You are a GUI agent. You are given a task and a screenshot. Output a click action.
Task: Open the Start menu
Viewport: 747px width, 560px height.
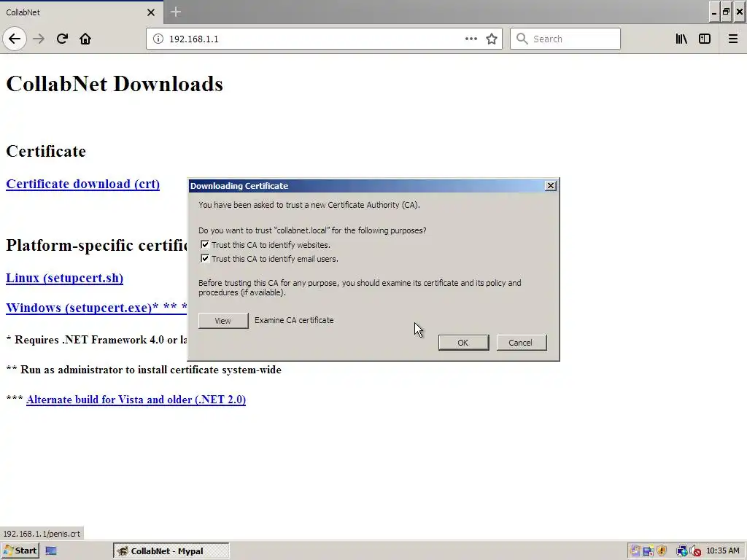coord(20,551)
